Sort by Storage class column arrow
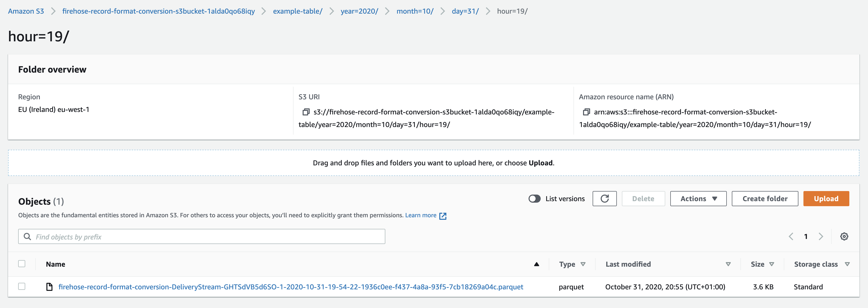 click(847, 264)
